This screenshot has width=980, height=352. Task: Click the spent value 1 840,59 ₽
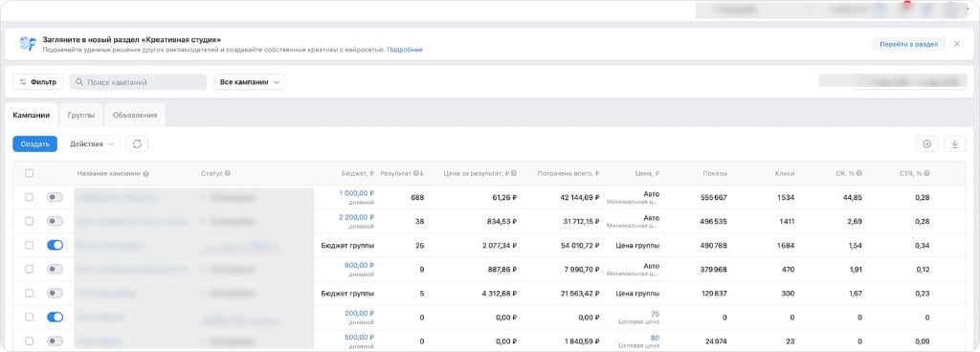click(581, 341)
